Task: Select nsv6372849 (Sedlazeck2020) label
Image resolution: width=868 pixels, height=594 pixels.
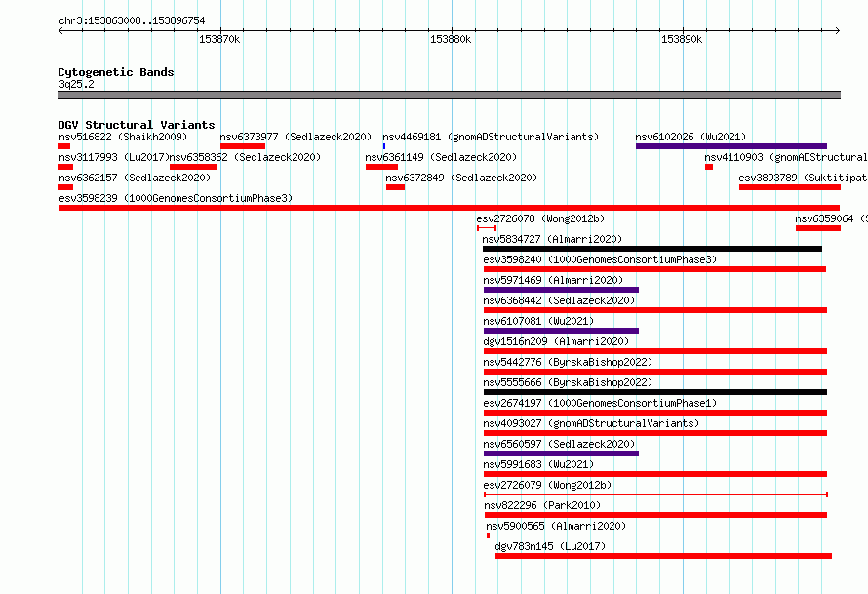Action: tap(461, 178)
